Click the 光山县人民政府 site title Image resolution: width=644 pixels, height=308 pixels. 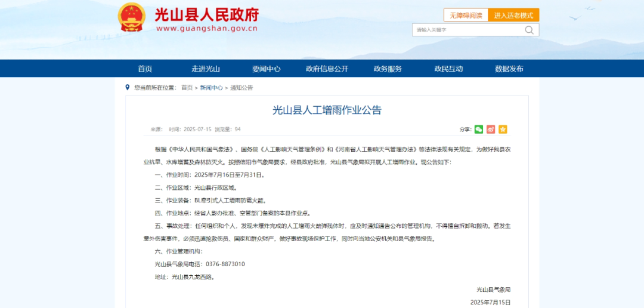207,15
